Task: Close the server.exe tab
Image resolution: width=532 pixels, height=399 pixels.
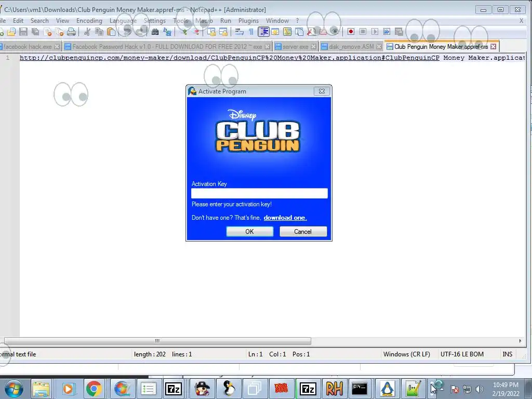Action: coord(313,46)
